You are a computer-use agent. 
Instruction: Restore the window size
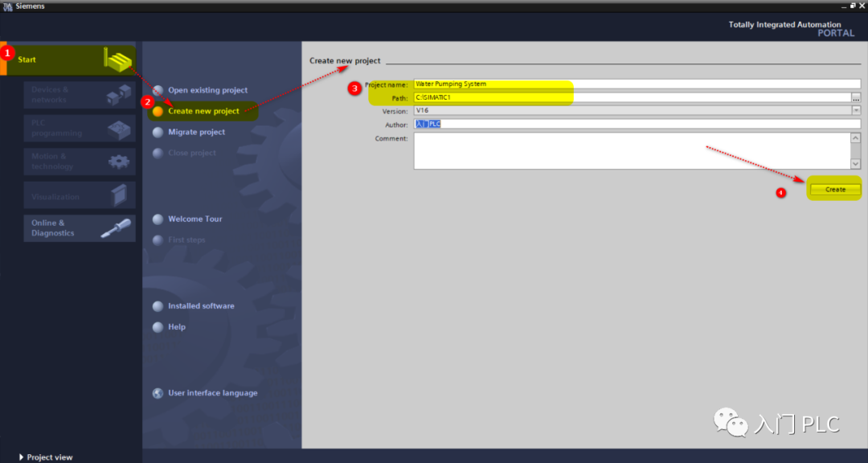point(853,6)
